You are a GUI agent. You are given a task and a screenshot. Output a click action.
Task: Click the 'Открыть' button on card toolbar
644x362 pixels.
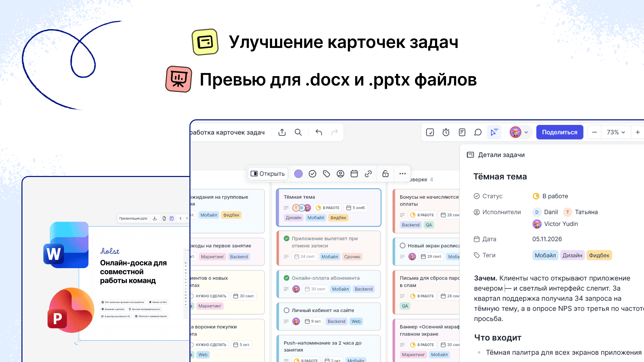click(268, 174)
